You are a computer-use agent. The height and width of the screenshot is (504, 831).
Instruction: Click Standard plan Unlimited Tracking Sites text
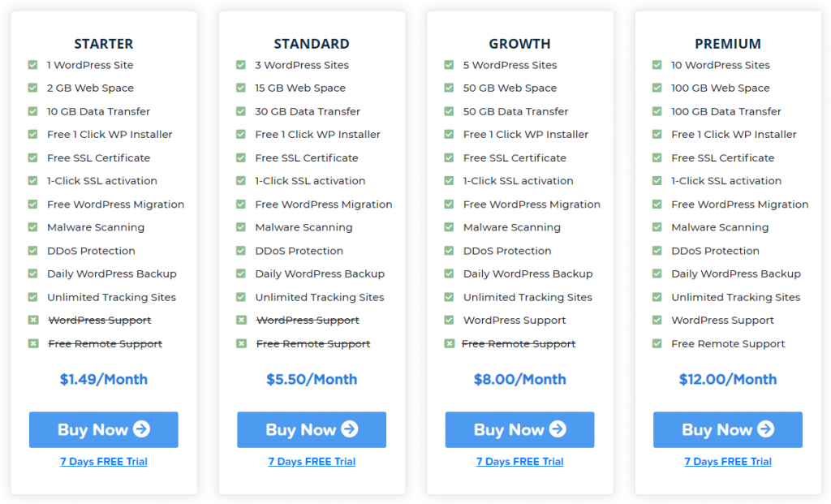coord(320,297)
